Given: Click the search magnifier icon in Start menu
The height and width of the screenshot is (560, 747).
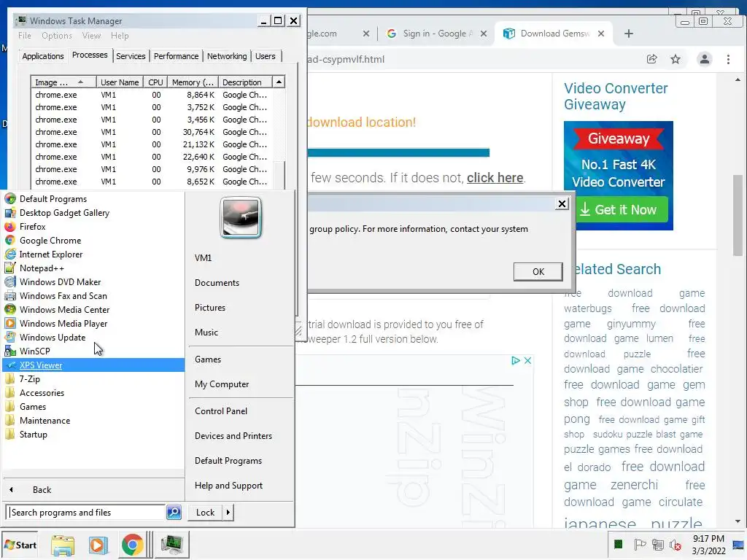Looking at the screenshot, I should (x=174, y=513).
